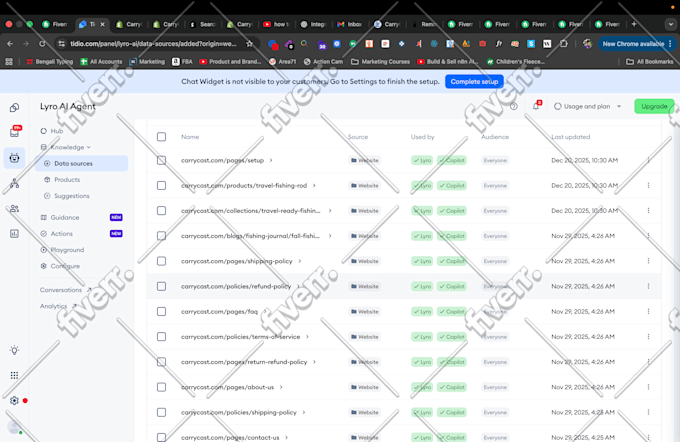Open the Usage and plan dropdown

click(x=588, y=106)
